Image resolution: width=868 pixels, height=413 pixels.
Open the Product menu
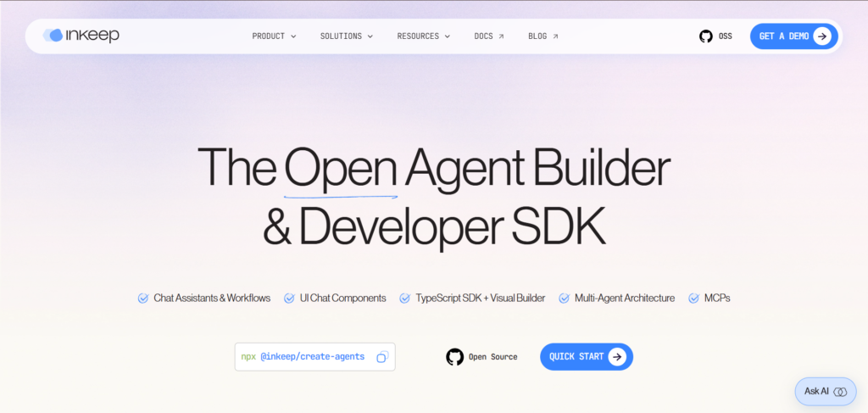point(274,36)
